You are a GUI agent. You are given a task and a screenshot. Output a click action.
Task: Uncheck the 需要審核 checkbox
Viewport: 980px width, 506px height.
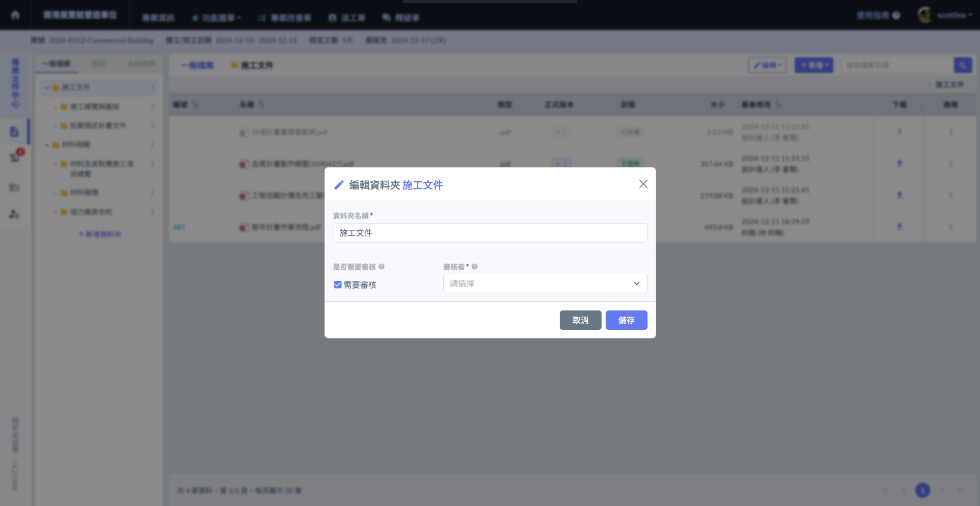click(x=338, y=285)
